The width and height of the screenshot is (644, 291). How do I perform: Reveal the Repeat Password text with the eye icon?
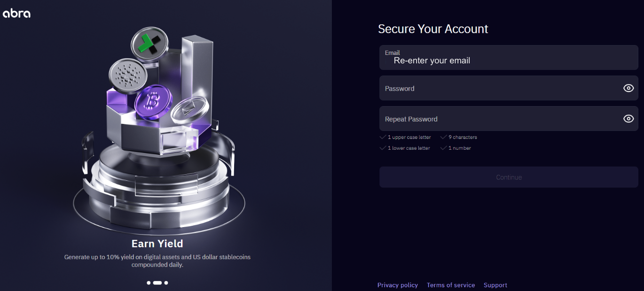pyautogui.click(x=628, y=119)
